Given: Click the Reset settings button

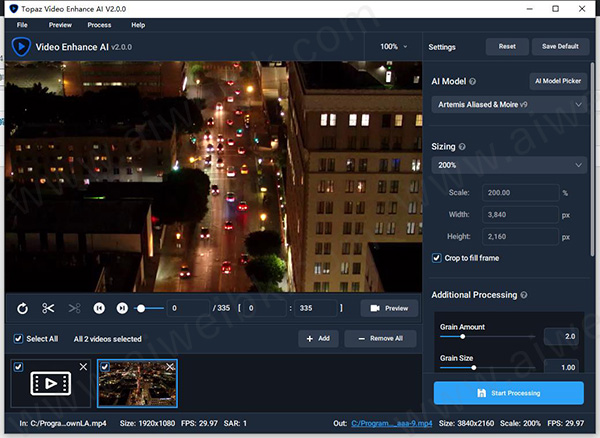Looking at the screenshot, I should (x=507, y=47).
